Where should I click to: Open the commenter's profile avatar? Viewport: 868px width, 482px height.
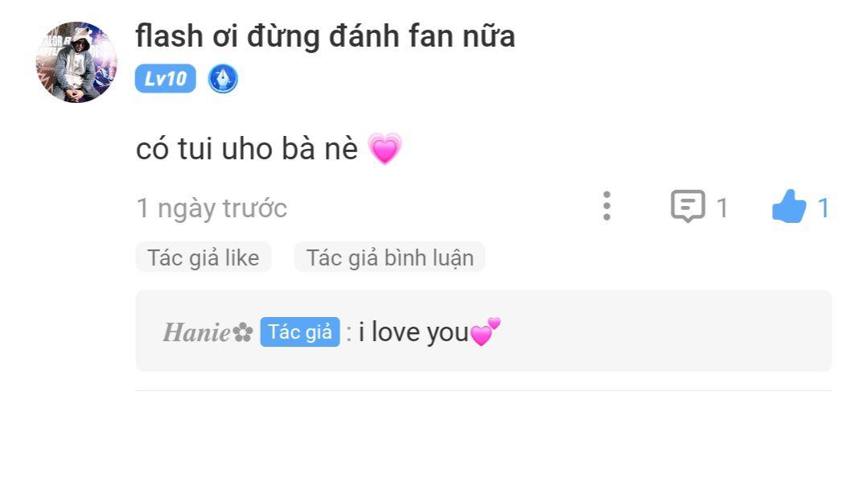click(76, 62)
